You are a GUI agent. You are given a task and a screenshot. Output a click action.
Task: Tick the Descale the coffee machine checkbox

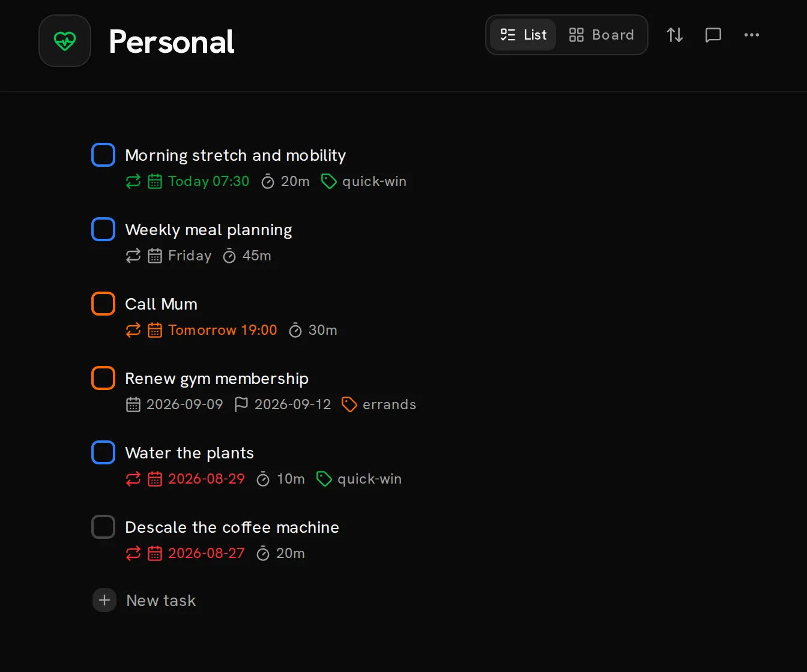(103, 527)
